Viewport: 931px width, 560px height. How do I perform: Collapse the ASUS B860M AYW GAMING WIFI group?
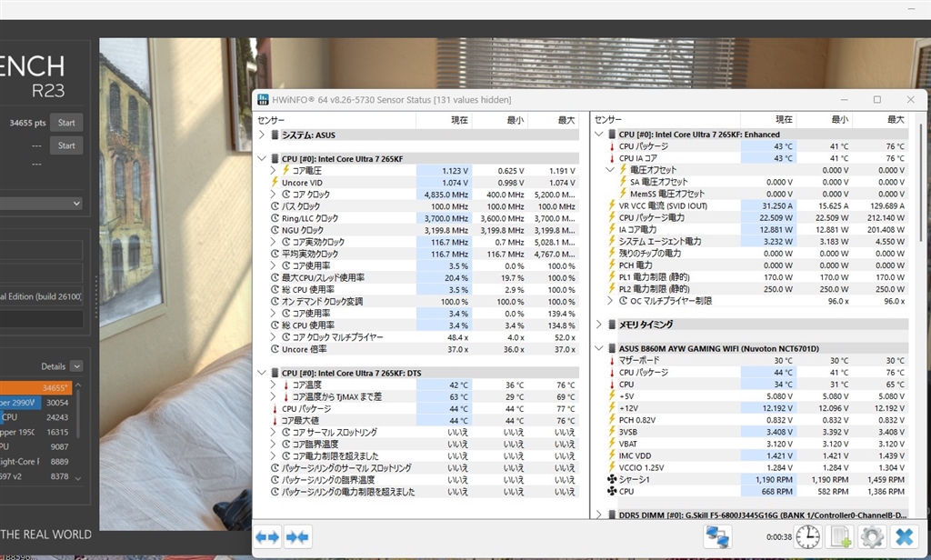pyautogui.click(x=598, y=348)
